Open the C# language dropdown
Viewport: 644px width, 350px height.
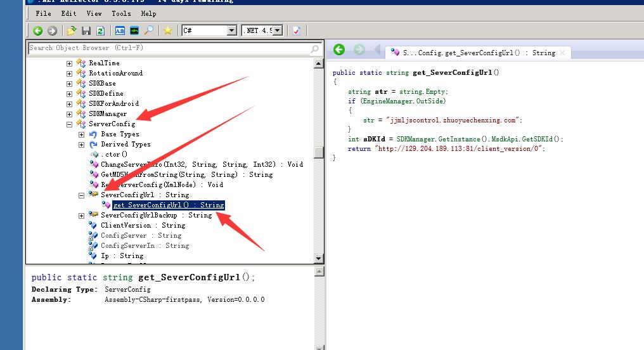[231, 30]
